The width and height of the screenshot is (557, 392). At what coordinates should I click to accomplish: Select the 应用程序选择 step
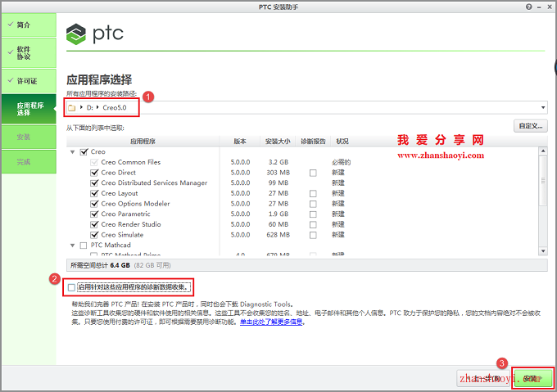[29, 109]
